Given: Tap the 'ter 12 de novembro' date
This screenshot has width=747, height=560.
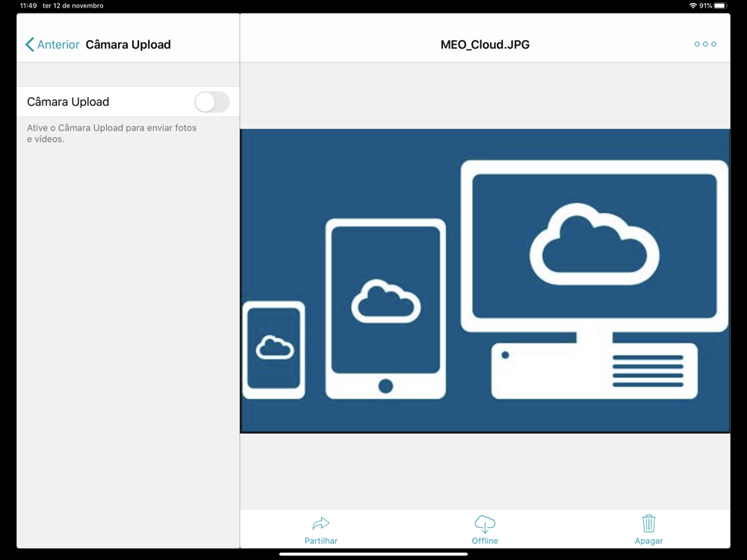Looking at the screenshot, I should [x=73, y=6].
